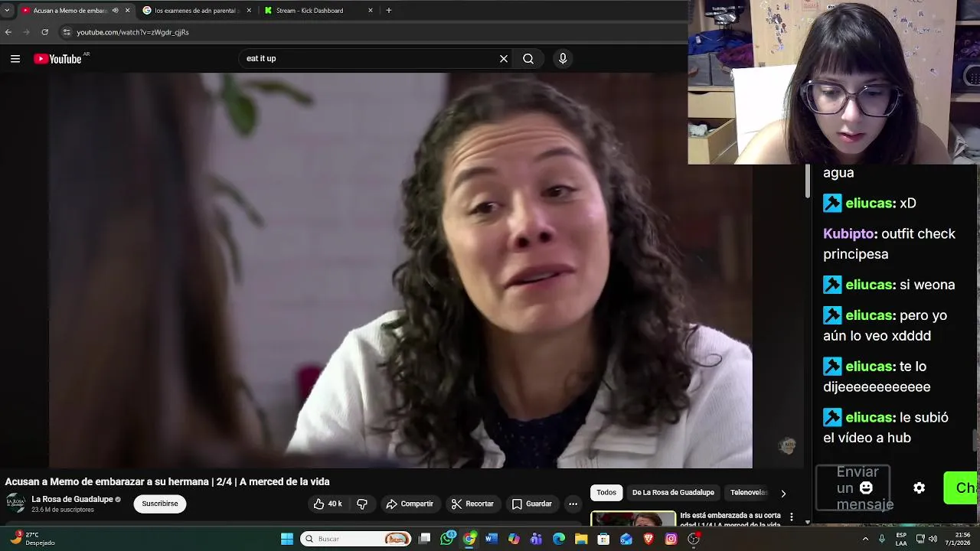The image size is (980, 551).
Task: Click the youtube.com address bar URL
Action: tap(132, 32)
